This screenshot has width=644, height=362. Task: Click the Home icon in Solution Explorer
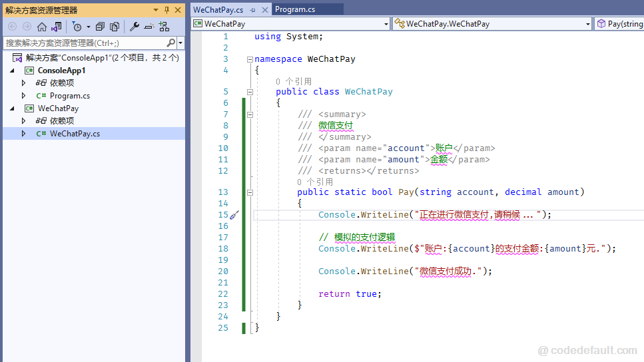(x=42, y=27)
